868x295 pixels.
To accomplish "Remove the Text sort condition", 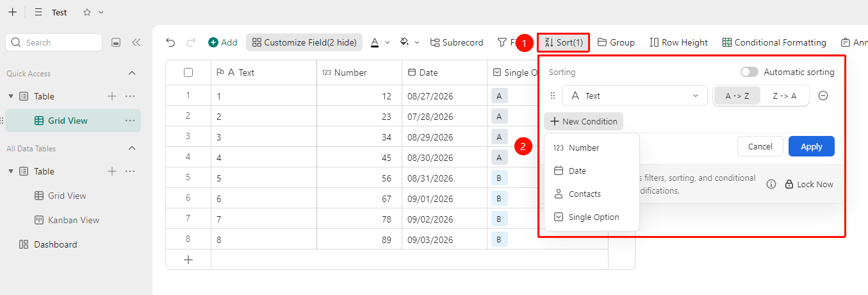I will 823,96.
